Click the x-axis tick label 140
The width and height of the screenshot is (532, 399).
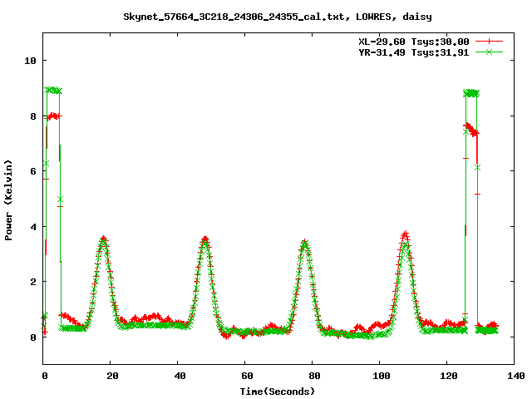515,376
